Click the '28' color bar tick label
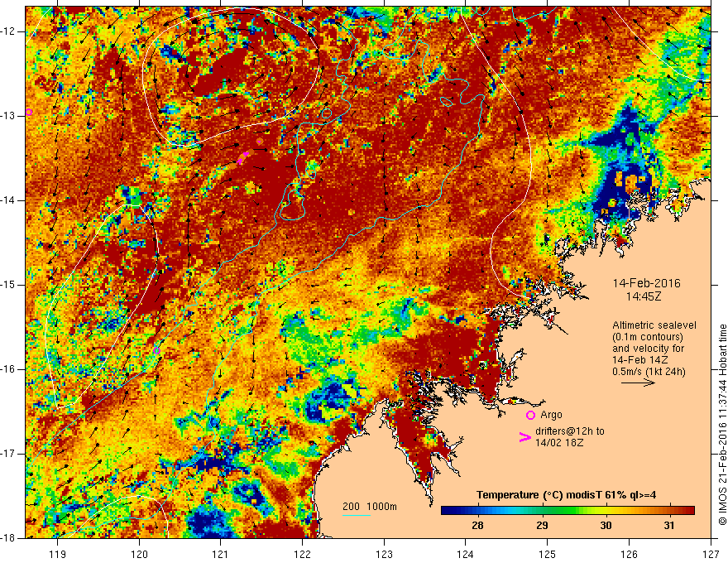Viewport: 728px width, 563px height. [477, 526]
